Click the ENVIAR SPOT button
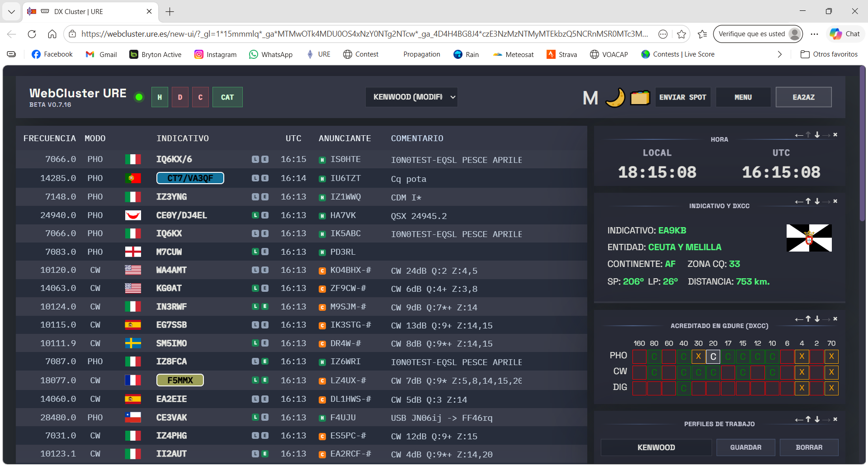Screen dimensions: 868x466 click(683, 97)
